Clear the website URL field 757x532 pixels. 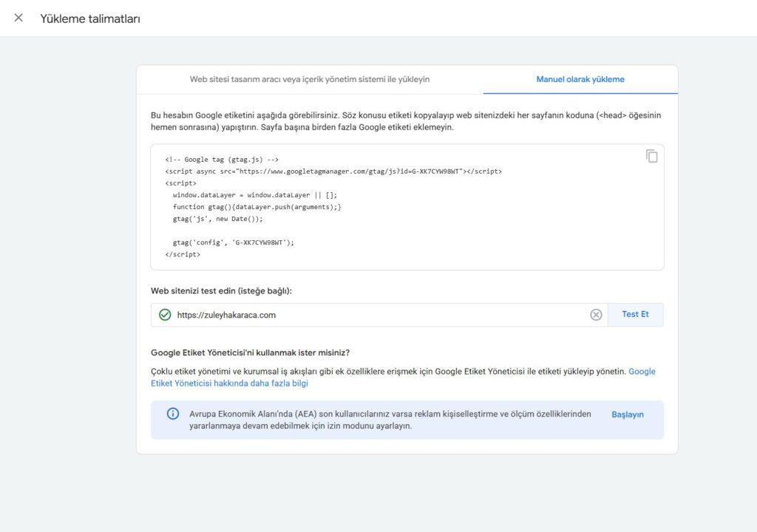tap(596, 315)
